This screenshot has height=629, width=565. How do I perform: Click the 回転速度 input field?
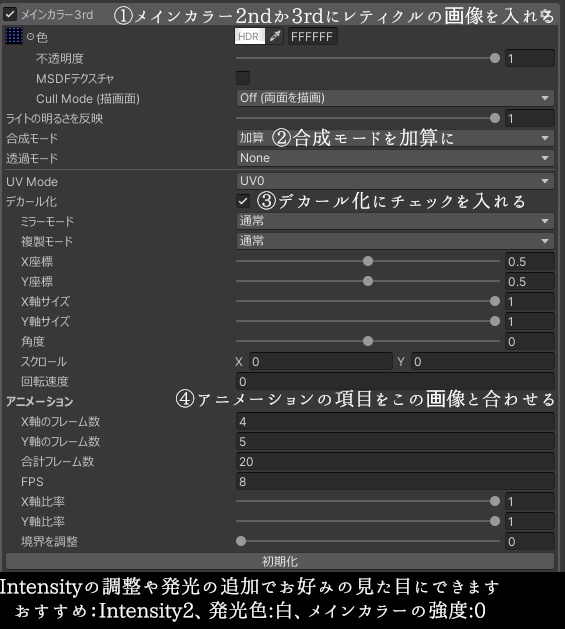pos(395,381)
